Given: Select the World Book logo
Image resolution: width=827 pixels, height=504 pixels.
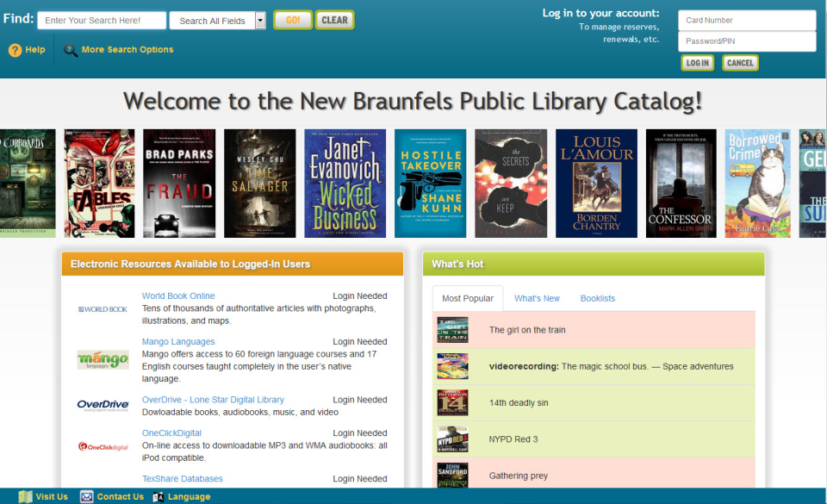Looking at the screenshot, I should [x=103, y=308].
